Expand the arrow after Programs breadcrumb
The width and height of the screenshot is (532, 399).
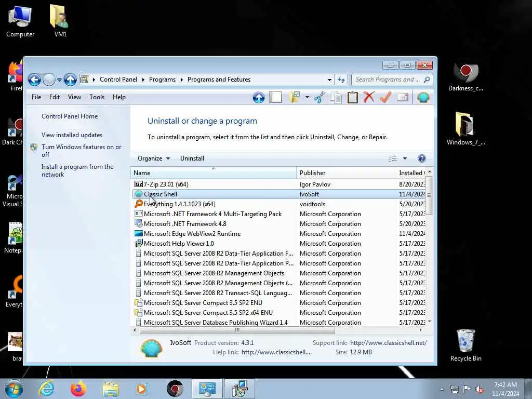(181, 79)
